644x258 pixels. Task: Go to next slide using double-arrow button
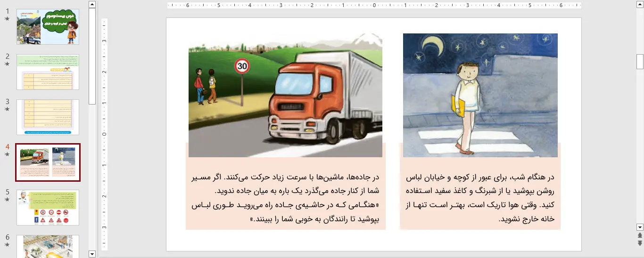click(640, 243)
